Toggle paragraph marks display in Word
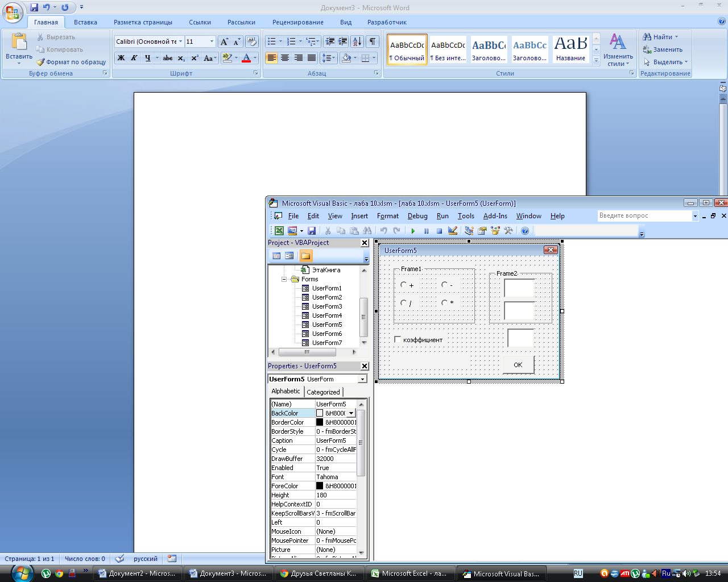Image resolution: width=728 pixels, height=582 pixels. (x=373, y=41)
